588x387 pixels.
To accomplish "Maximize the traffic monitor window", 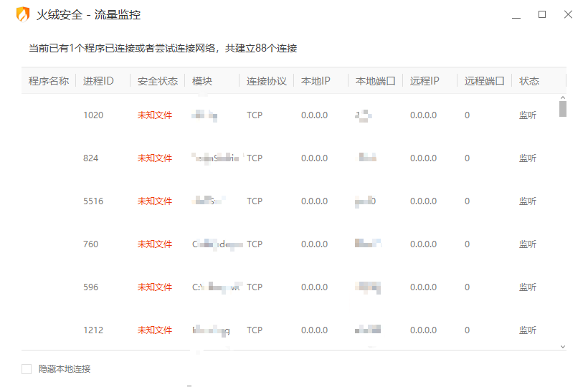I will (x=542, y=14).
